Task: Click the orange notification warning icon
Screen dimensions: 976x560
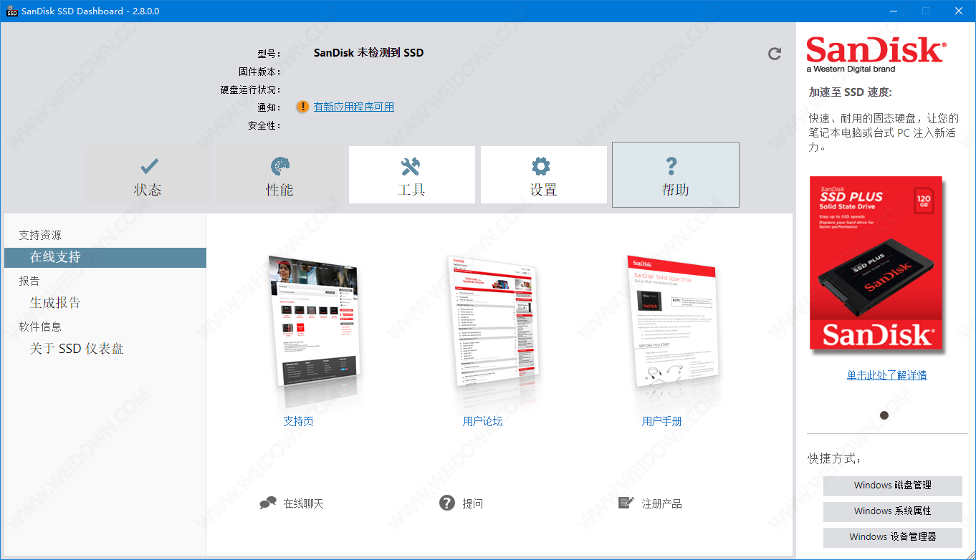Action: [303, 107]
